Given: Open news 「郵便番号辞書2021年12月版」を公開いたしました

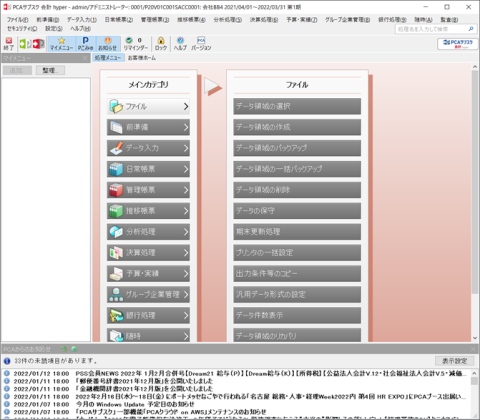Looking at the screenshot, I should tap(144, 381).
